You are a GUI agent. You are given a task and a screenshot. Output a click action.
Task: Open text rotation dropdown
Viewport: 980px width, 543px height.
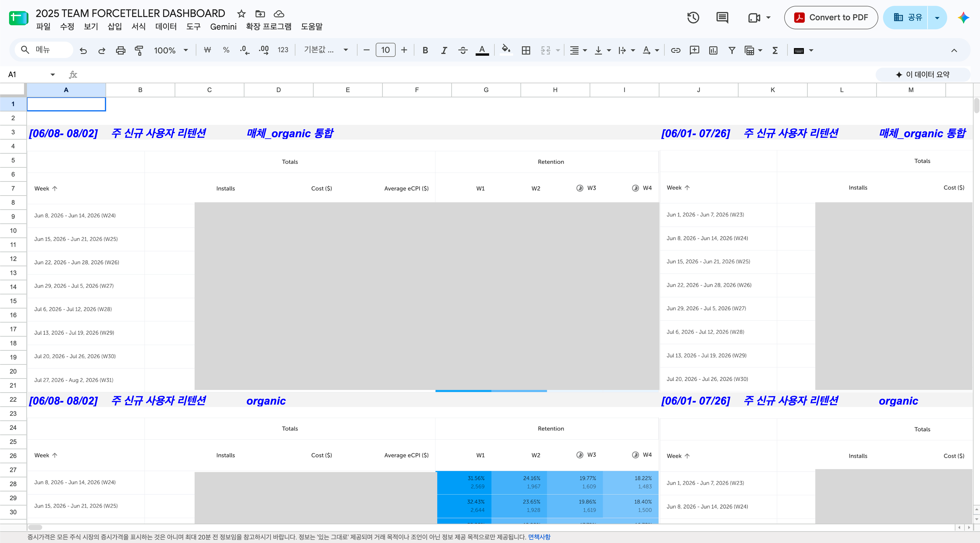pos(651,50)
